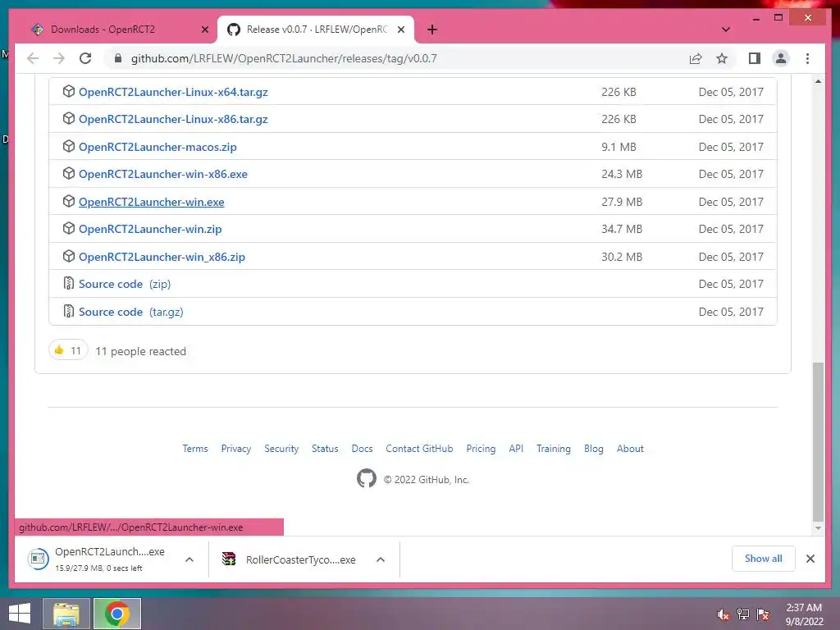
Task: Download OpenRCT2Launcher-win-x86.exe
Action: click(x=163, y=174)
